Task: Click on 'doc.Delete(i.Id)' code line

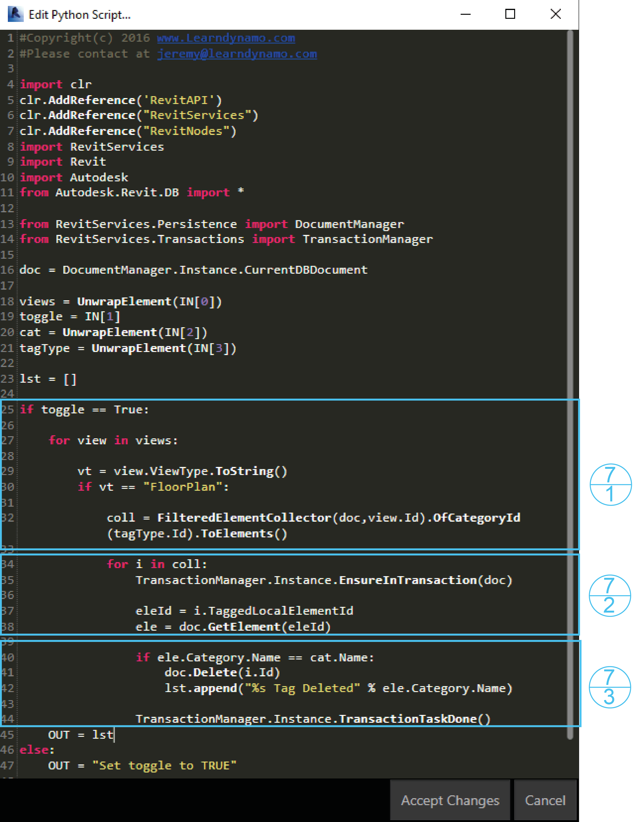Action: [222, 672]
